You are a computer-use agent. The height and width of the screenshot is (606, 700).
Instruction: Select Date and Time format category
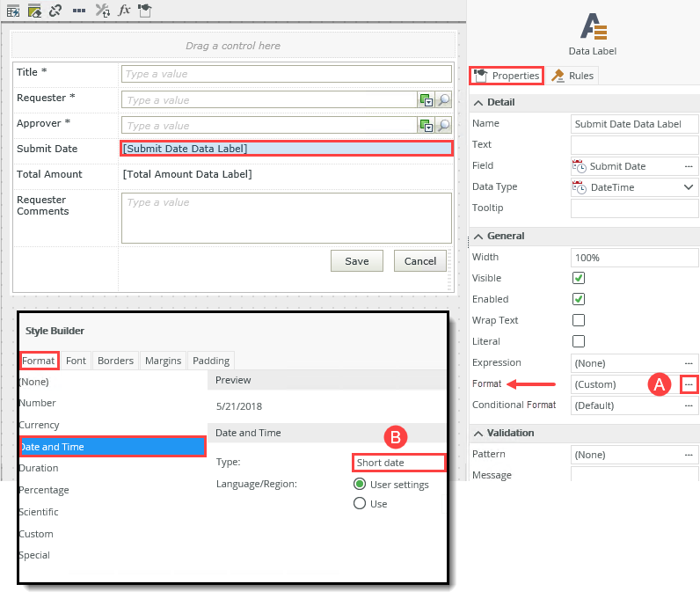tap(113, 447)
